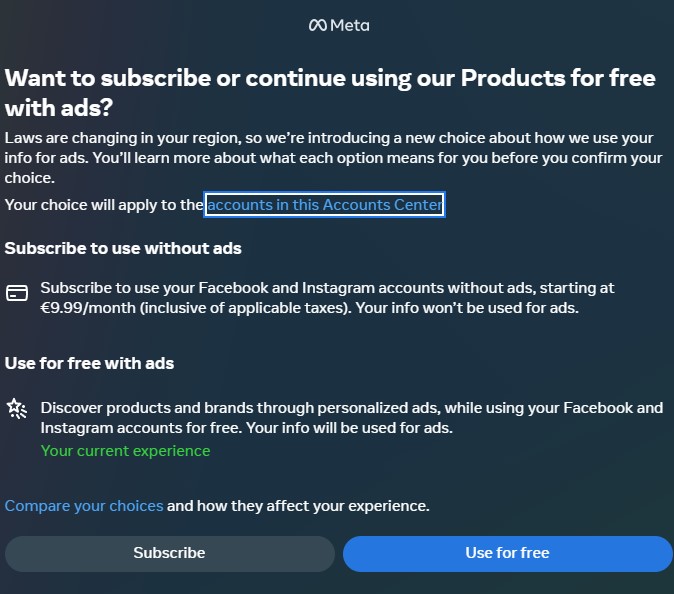Click the sparkle personalized ads icon
This screenshot has height=594, width=674.
16,408
